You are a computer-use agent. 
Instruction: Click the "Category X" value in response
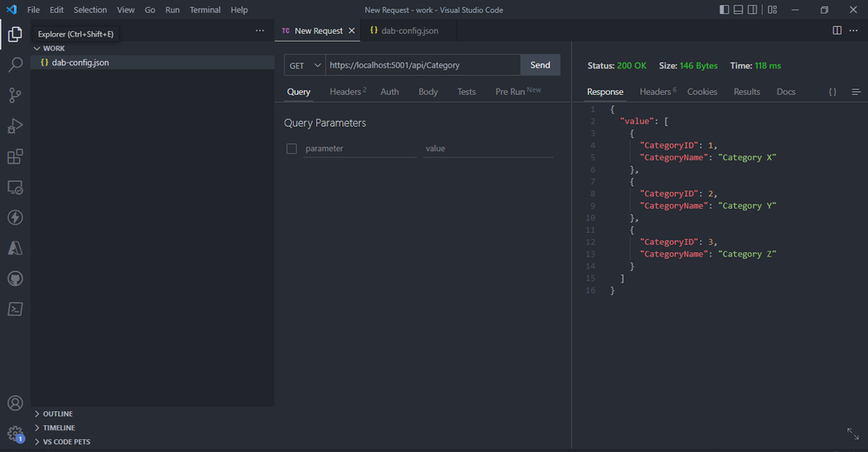tap(747, 157)
